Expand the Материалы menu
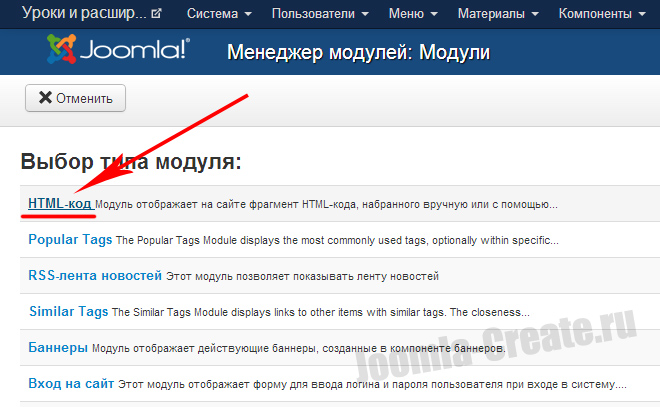Image resolution: width=660 pixels, height=407 pixels. [498, 15]
